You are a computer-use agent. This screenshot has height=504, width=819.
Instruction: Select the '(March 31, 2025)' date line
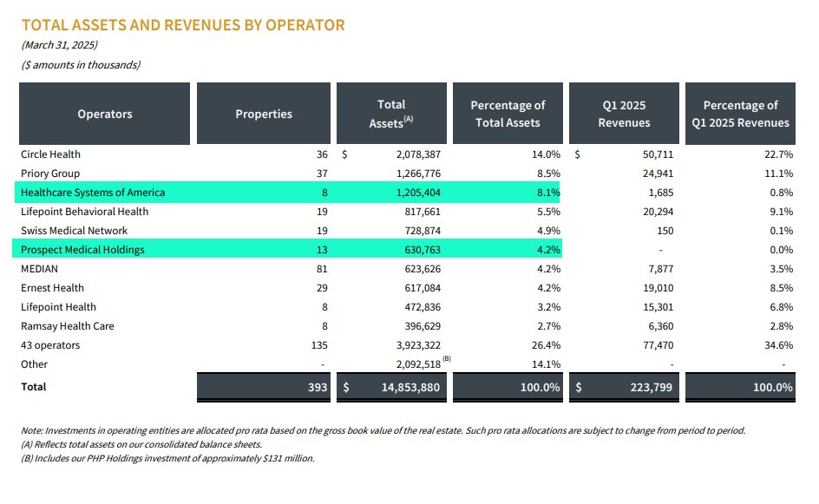click(x=60, y=45)
